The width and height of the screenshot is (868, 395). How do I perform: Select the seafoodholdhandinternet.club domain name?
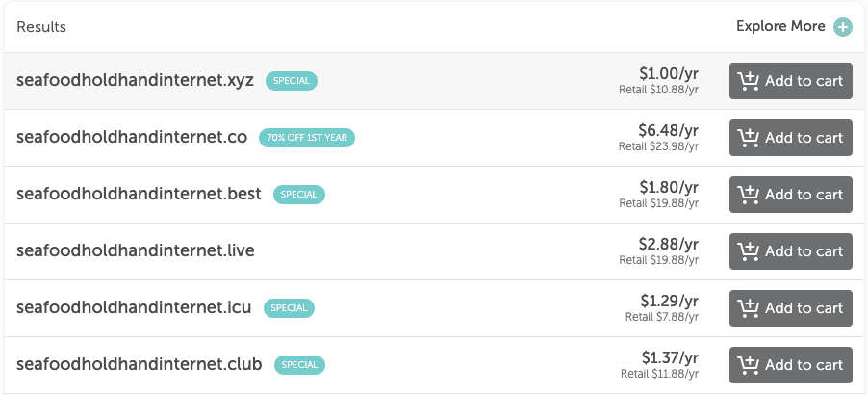pyautogui.click(x=139, y=364)
